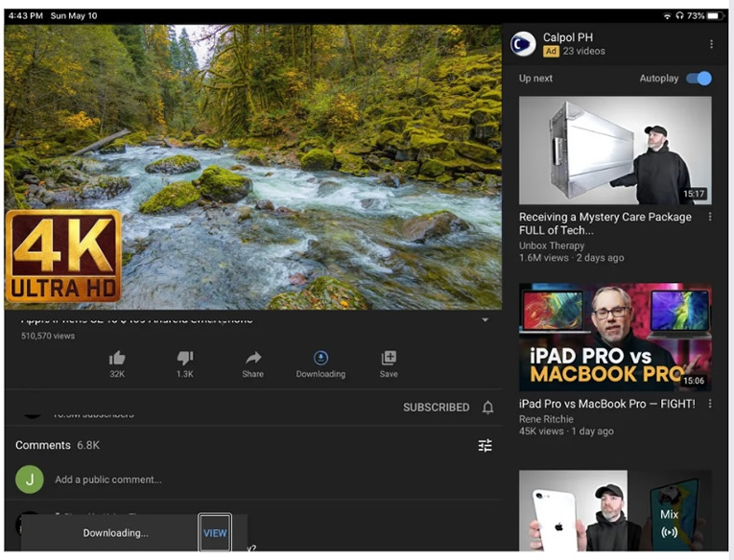Open the comments sort options icon
The width and height of the screenshot is (734, 560).
(x=485, y=445)
